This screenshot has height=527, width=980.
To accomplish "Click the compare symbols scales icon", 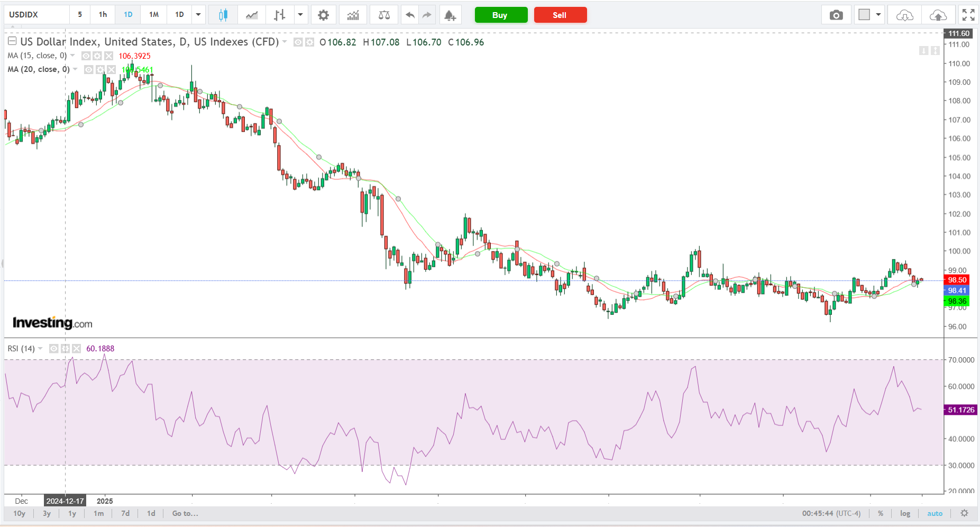I will coord(384,15).
